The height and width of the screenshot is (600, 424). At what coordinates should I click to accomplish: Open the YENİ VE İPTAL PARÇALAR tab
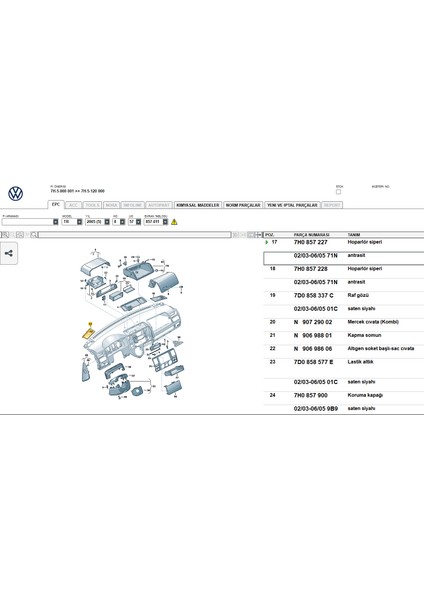coord(292,205)
